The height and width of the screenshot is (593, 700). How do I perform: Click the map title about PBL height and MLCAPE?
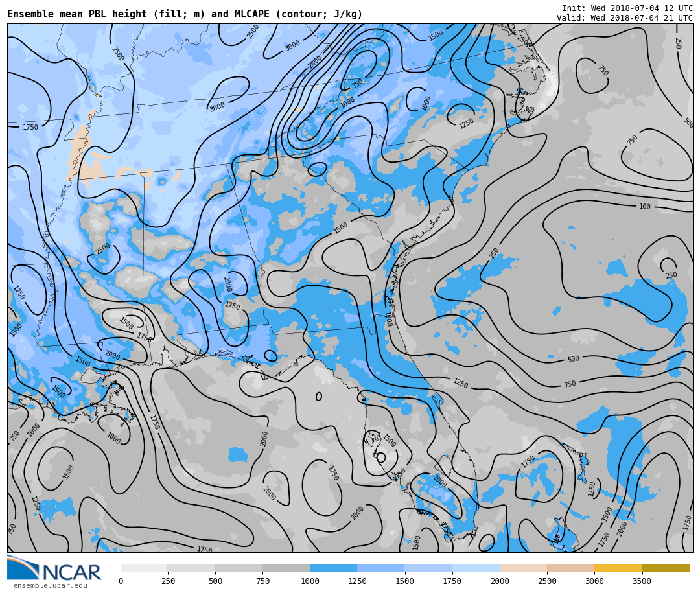(x=185, y=14)
